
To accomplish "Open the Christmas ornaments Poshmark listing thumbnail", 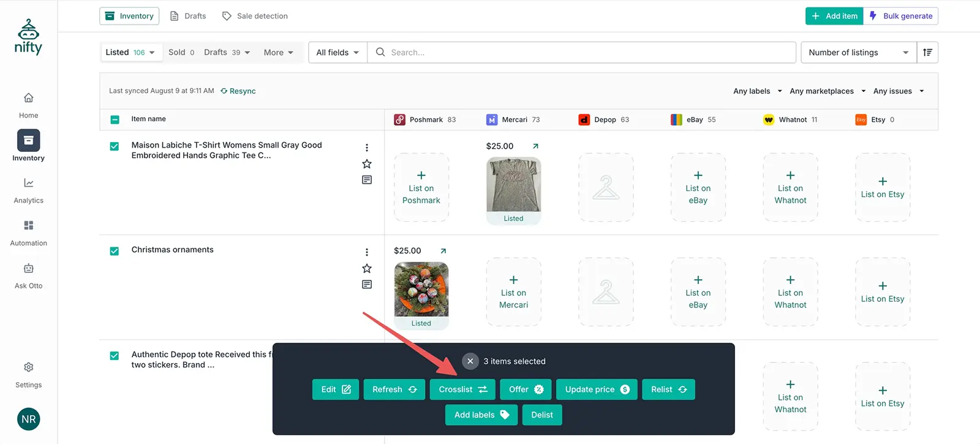I will point(421,295).
